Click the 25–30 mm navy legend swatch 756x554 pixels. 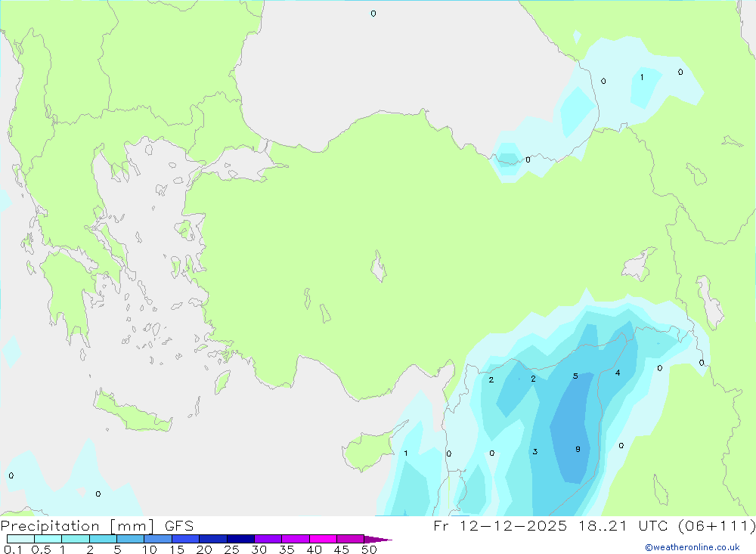tap(240, 539)
